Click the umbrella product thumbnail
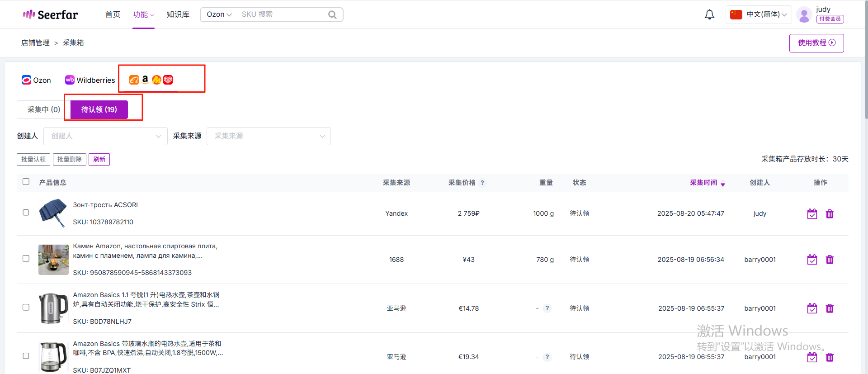 [x=53, y=213]
